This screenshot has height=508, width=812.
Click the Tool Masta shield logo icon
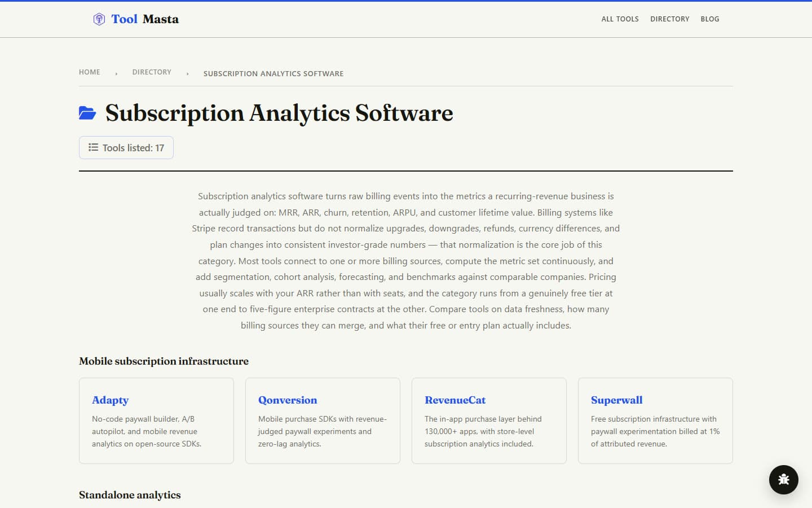(99, 19)
